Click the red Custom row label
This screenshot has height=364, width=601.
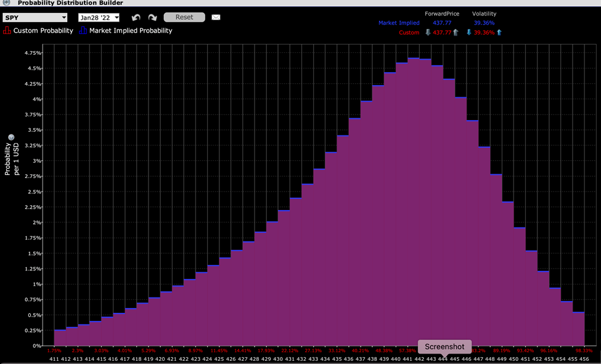pos(409,33)
